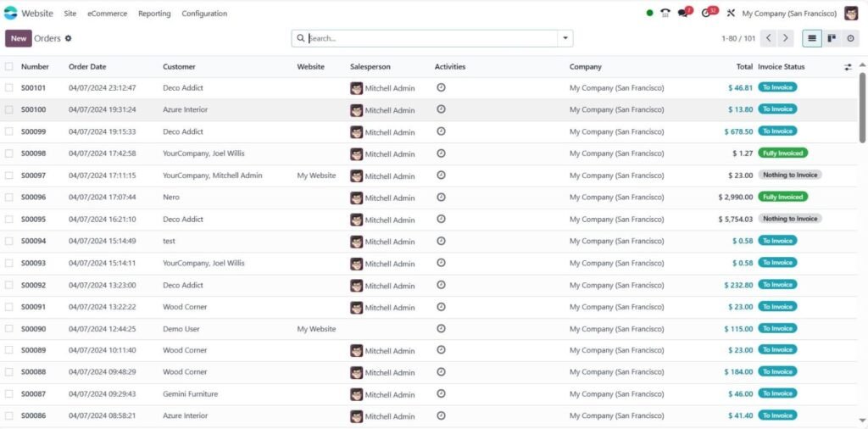
Task: Switch to Activity view clock icon
Action: [851, 38]
